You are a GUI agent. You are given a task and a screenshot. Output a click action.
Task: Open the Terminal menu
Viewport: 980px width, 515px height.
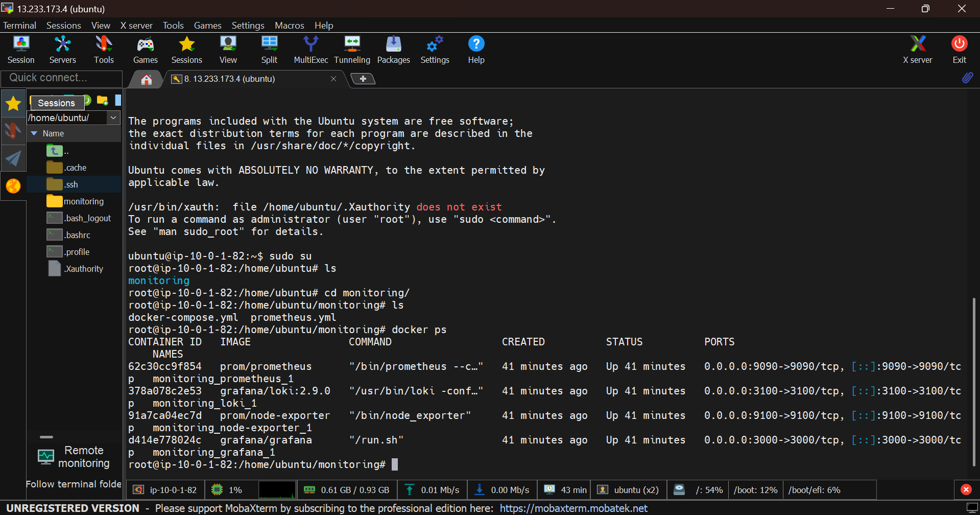click(19, 25)
